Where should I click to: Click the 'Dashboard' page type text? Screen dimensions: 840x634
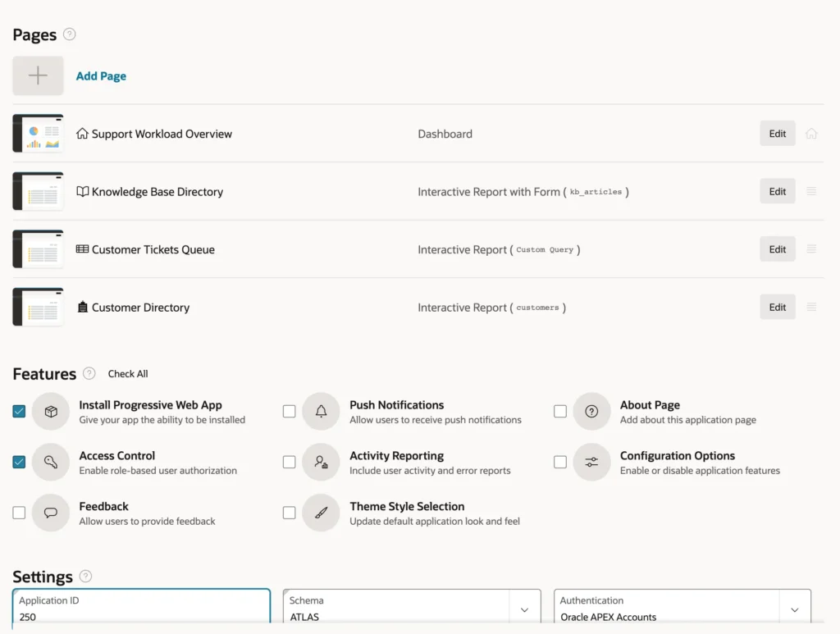click(x=445, y=134)
